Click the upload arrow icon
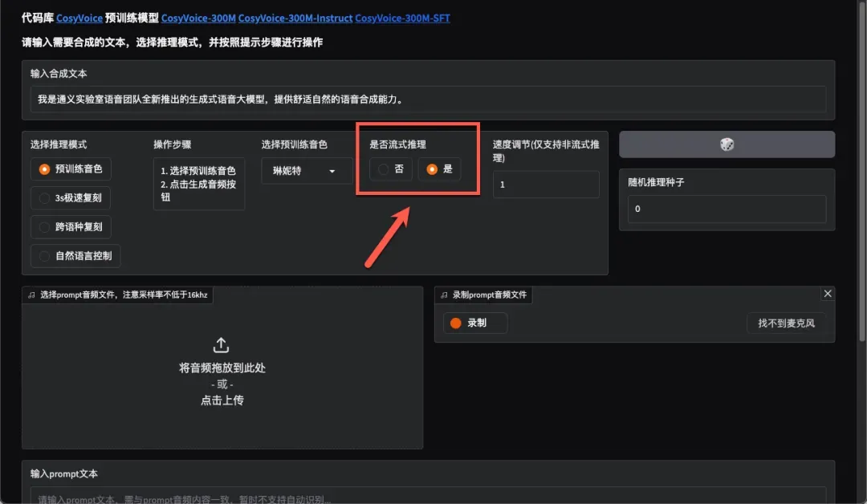The width and height of the screenshot is (867, 504). (222, 345)
